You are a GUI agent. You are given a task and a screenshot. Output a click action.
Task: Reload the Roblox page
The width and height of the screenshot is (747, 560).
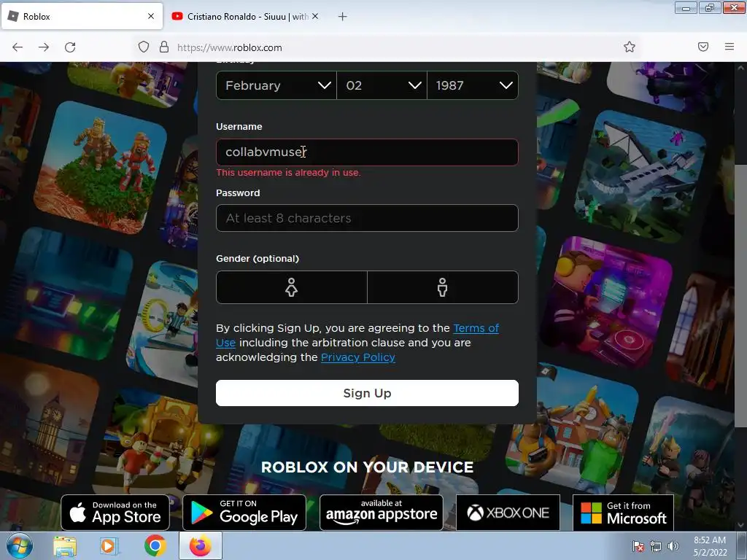click(x=70, y=47)
